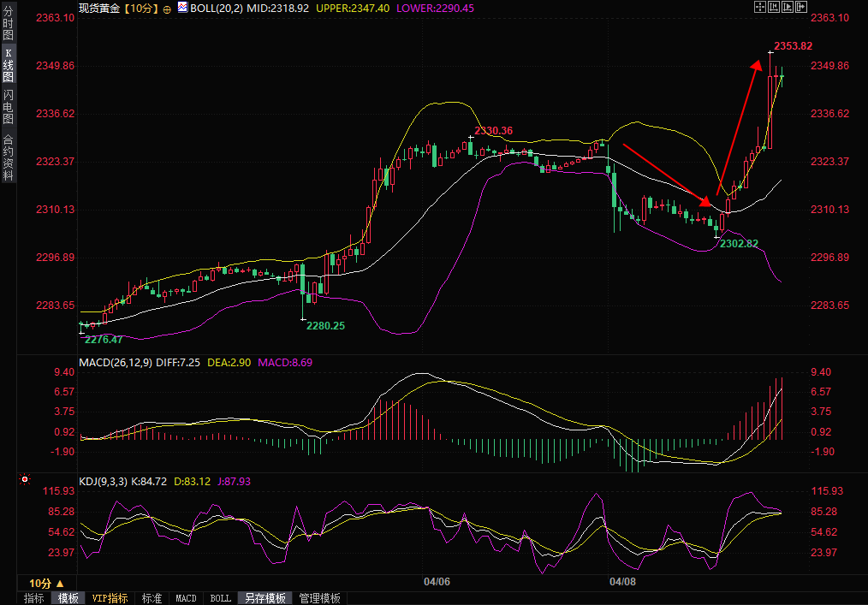Apply the MACD template in bottom bar
868x605 pixels.
[186, 598]
